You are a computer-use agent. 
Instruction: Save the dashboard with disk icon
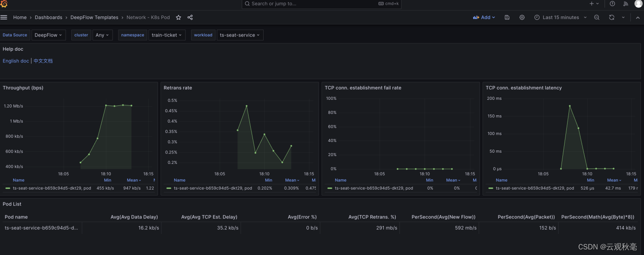[x=507, y=18]
